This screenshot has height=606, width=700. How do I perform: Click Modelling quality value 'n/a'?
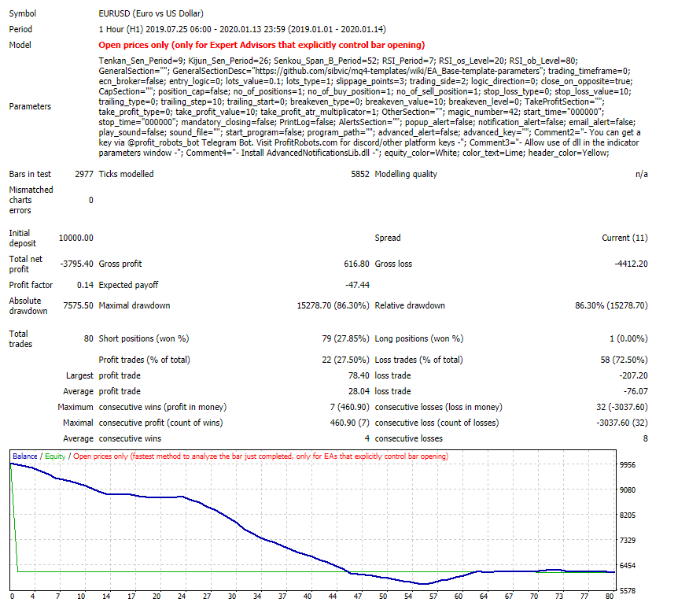click(642, 174)
